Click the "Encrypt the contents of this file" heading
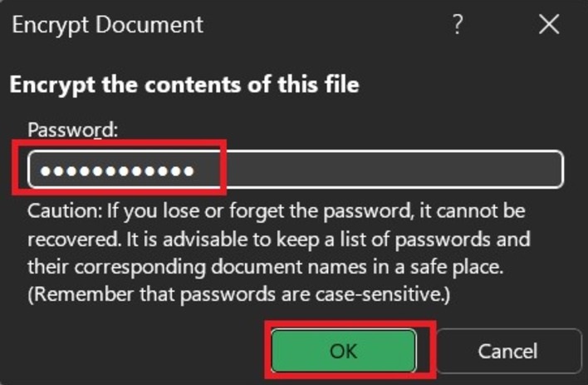The width and height of the screenshot is (588, 385). 184,85
